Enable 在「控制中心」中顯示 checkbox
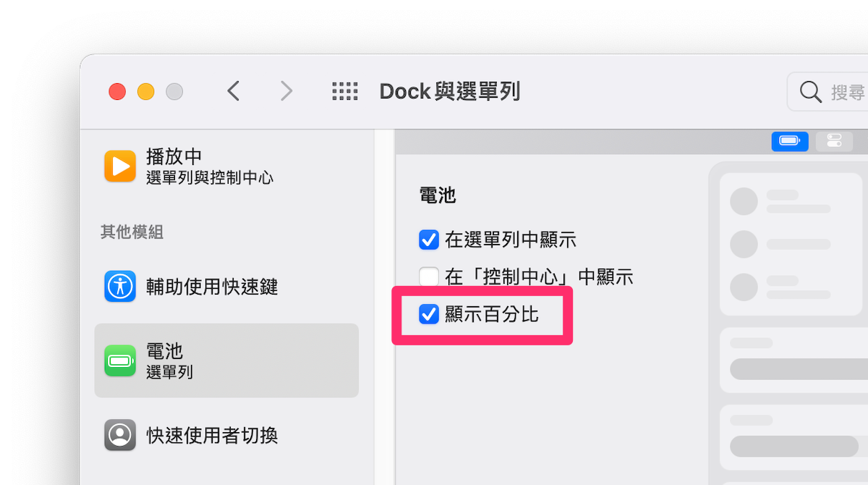The height and width of the screenshot is (485, 868). coord(429,277)
